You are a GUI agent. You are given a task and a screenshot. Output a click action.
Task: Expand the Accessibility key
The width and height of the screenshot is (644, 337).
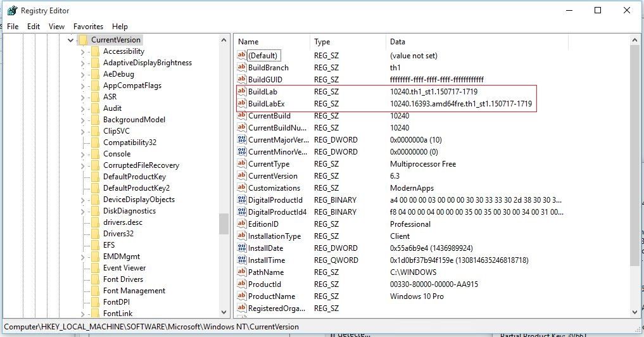[82, 52]
